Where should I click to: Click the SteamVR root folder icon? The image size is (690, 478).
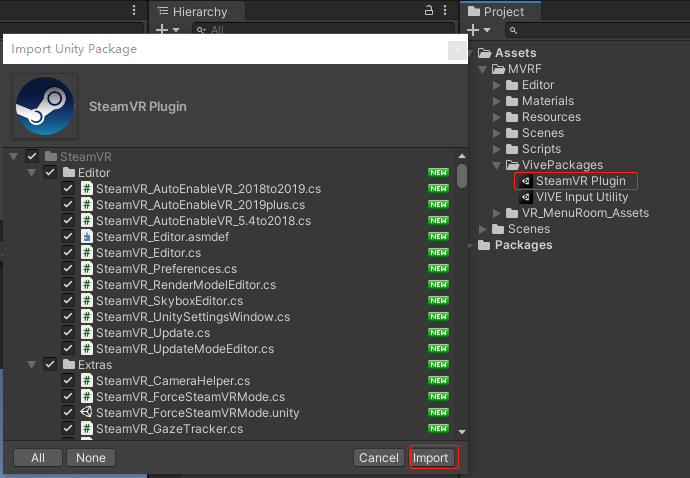pyautogui.click(x=51, y=156)
